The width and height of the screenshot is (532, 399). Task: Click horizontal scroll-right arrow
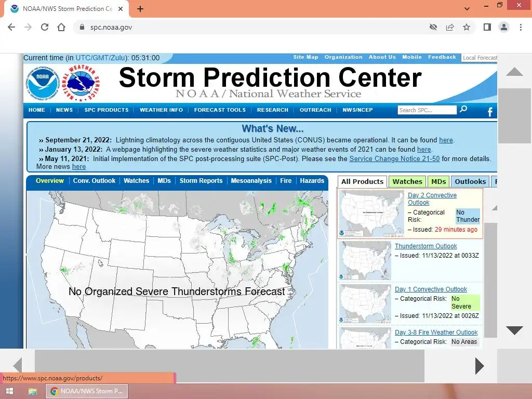point(479,366)
